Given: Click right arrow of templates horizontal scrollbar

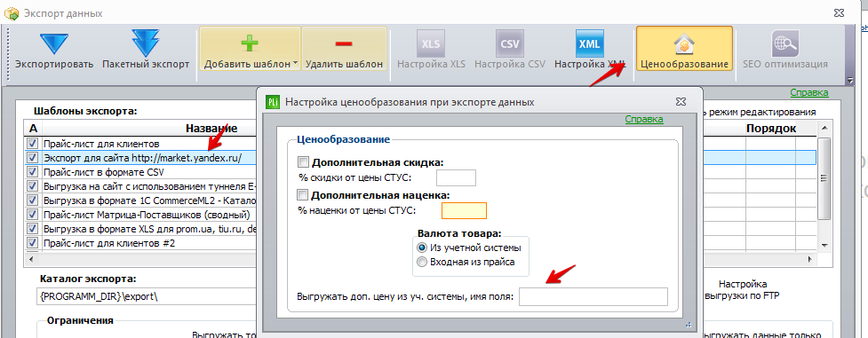Looking at the screenshot, I should [811, 258].
